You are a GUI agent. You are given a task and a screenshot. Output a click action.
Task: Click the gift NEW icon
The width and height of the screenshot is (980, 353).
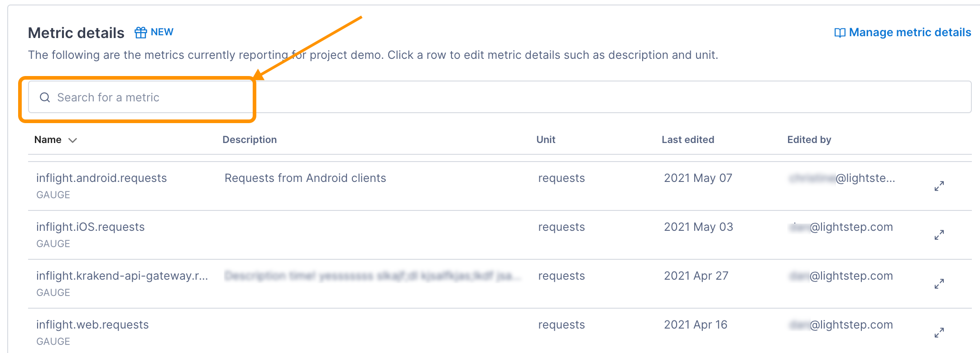141,33
